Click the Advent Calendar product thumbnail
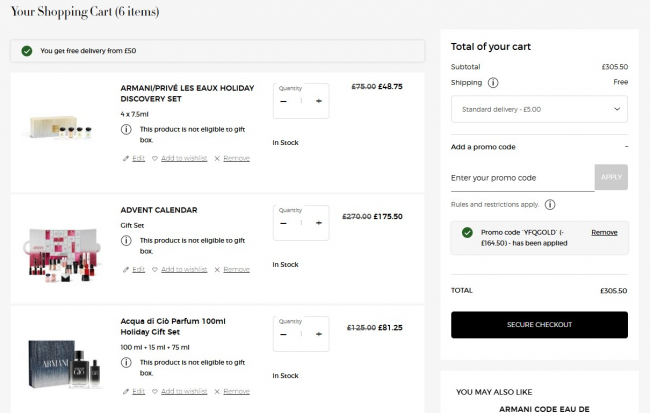Image resolution: width=650 pixels, height=413 pixels. coord(65,250)
